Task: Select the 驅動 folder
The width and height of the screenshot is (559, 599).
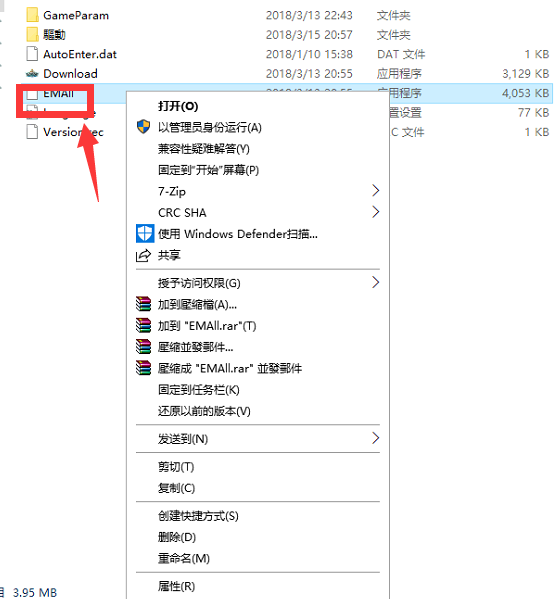Action: (x=54, y=35)
